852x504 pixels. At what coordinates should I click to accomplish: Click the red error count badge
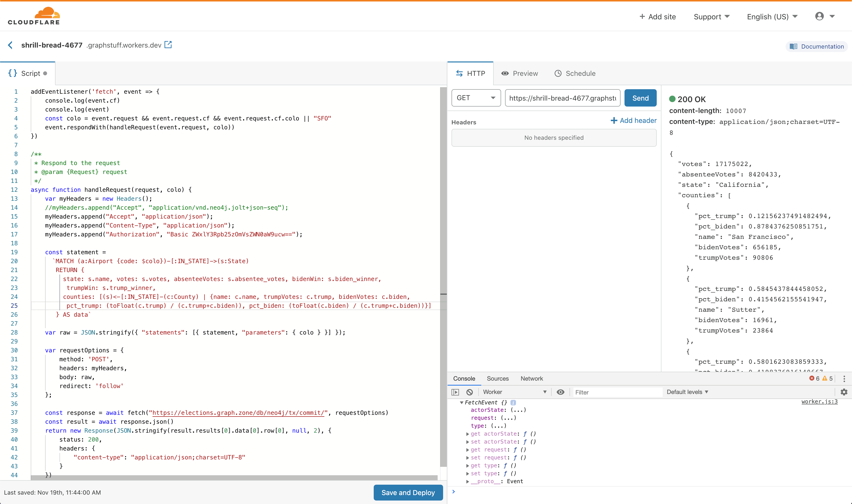pyautogui.click(x=814, y=378)
